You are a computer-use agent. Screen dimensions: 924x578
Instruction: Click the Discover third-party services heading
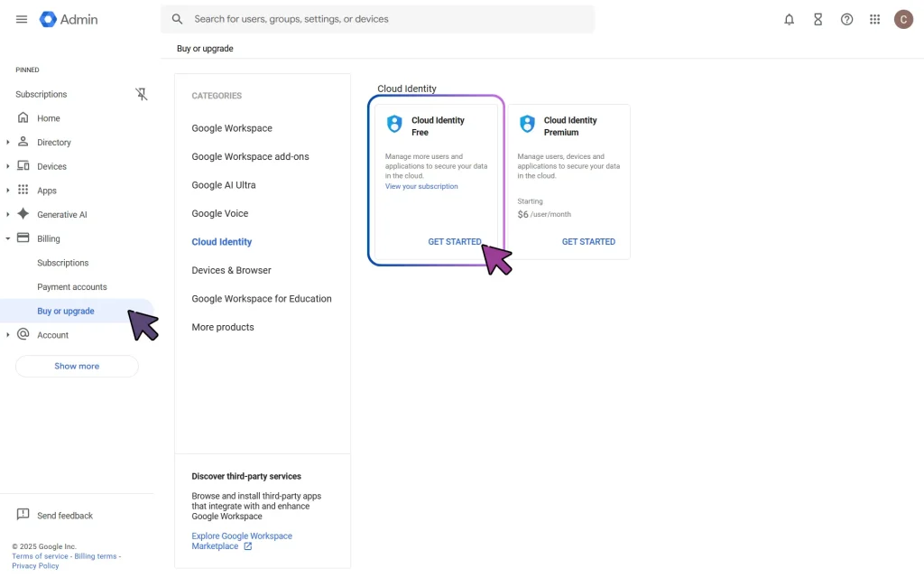(246, 476)
